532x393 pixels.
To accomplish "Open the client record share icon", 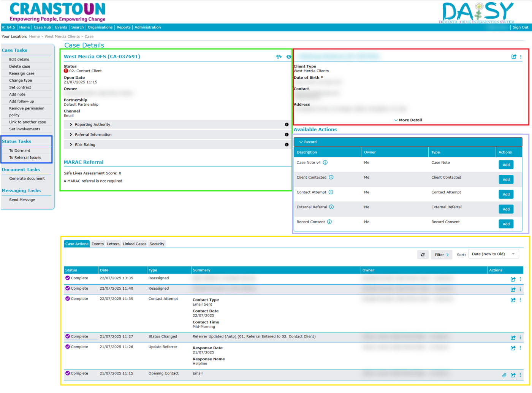I will pyautogui.click(x=514, y=57).
